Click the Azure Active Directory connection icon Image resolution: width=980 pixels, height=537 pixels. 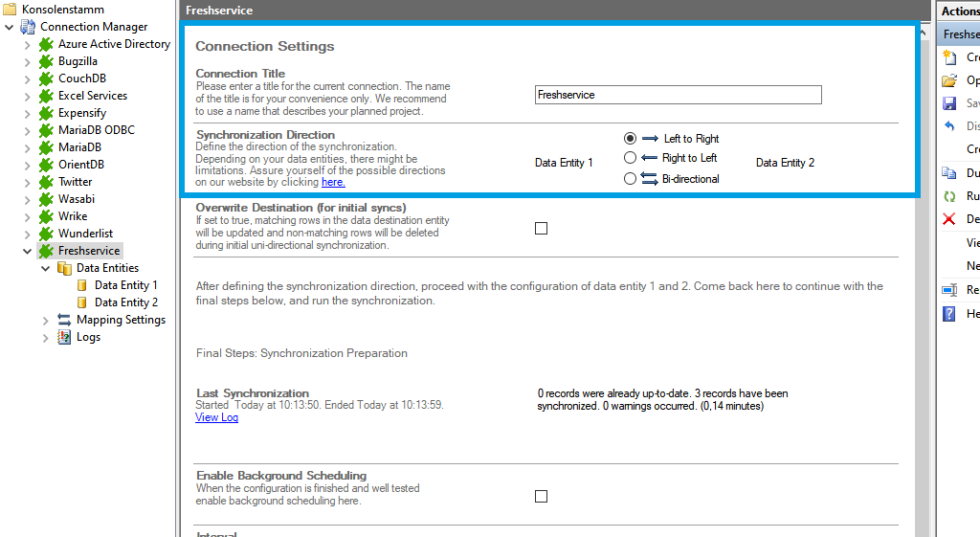(x=46, y=44)
